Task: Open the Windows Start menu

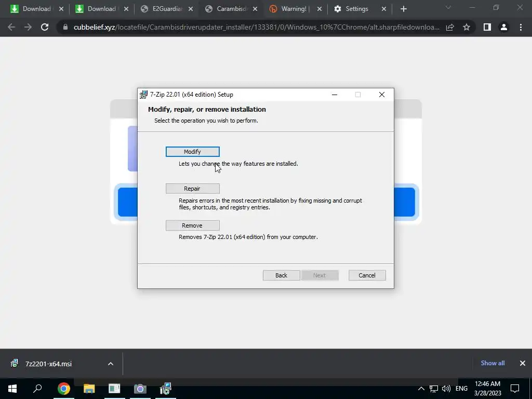Action: 12,389
